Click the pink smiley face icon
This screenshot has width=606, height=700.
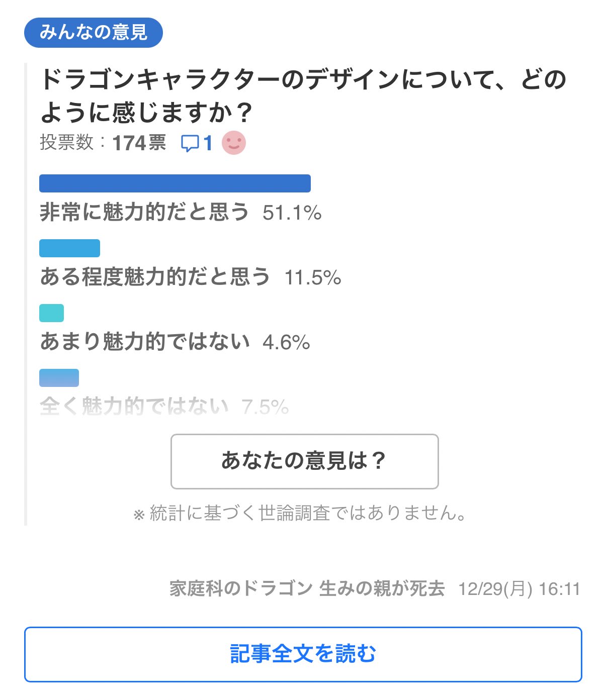pos(234,143)
